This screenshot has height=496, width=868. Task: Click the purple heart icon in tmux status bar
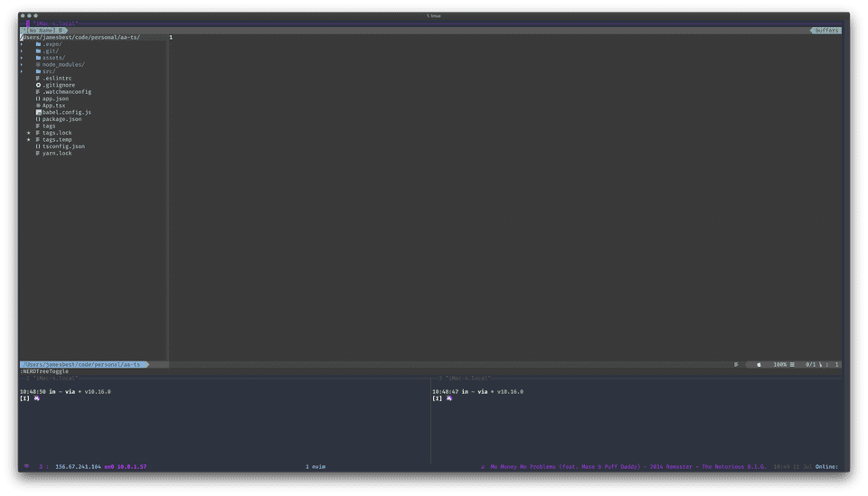click(26, 467)
